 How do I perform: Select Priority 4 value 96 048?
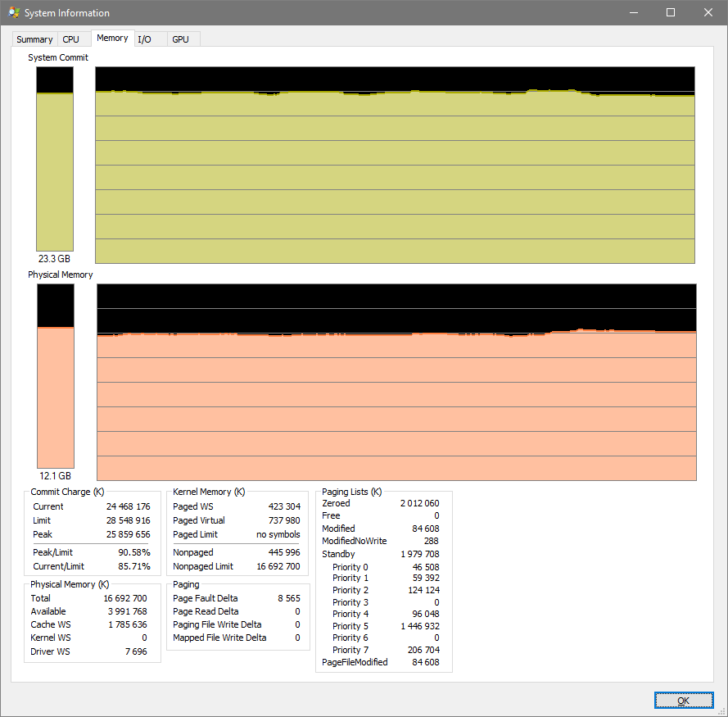(426, 614)
